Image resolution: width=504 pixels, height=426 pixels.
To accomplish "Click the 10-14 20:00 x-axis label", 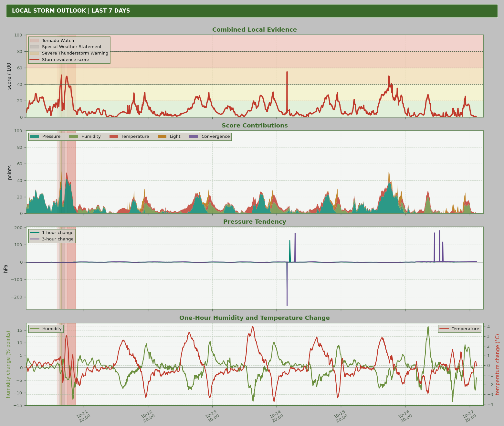I will click(276, 416).
